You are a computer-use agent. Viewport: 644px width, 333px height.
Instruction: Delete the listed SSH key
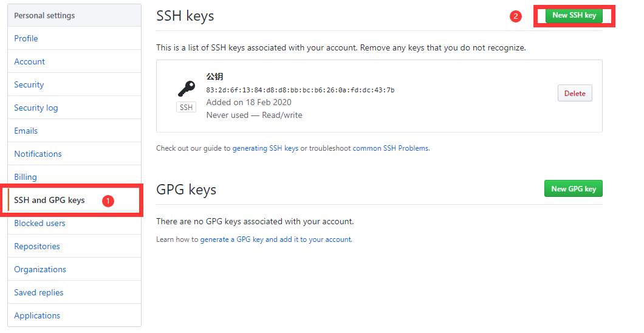pyautogui.click(x=574, y=94)
